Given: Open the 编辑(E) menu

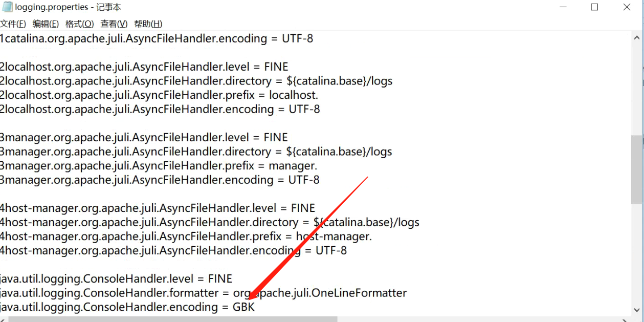Looking at the screenshot, I should pyautogui.click(x=46, y=24).
